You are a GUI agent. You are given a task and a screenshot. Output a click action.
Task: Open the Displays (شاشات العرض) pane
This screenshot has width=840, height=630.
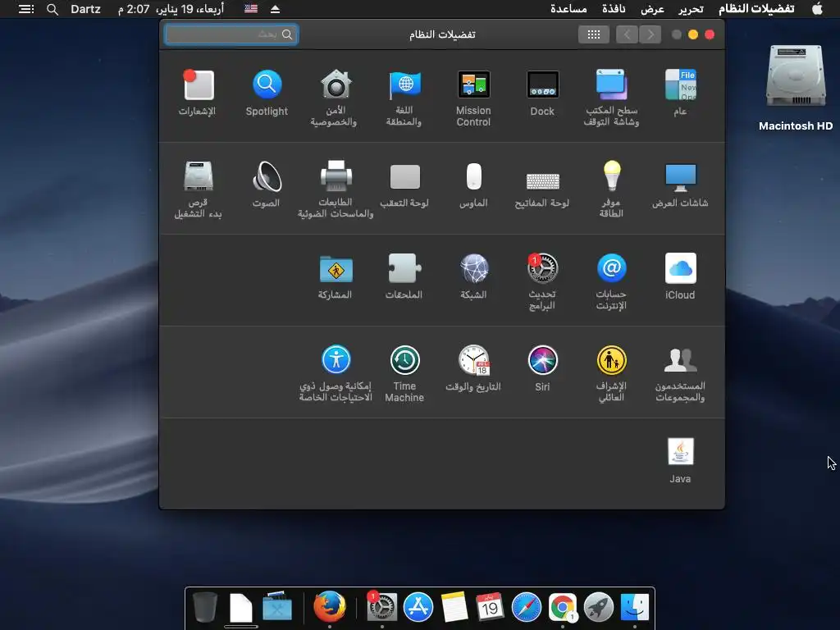click(x=680, y=184)
